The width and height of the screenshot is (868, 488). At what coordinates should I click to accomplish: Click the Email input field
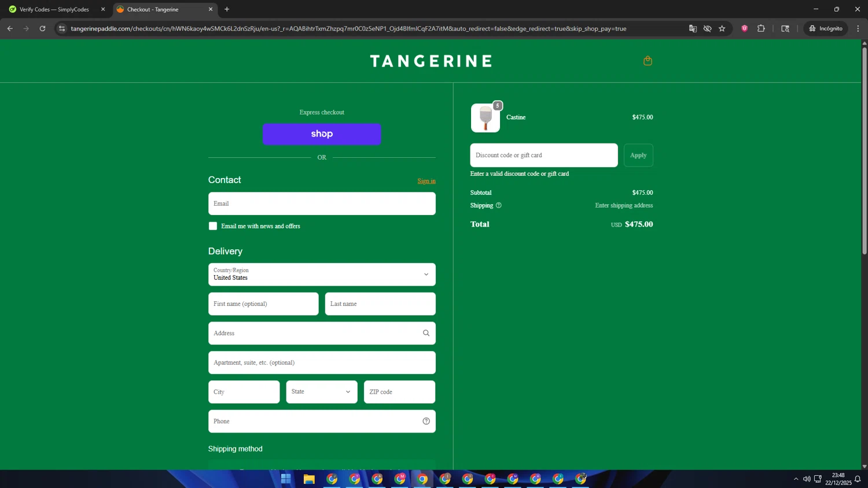click(322, 204)
